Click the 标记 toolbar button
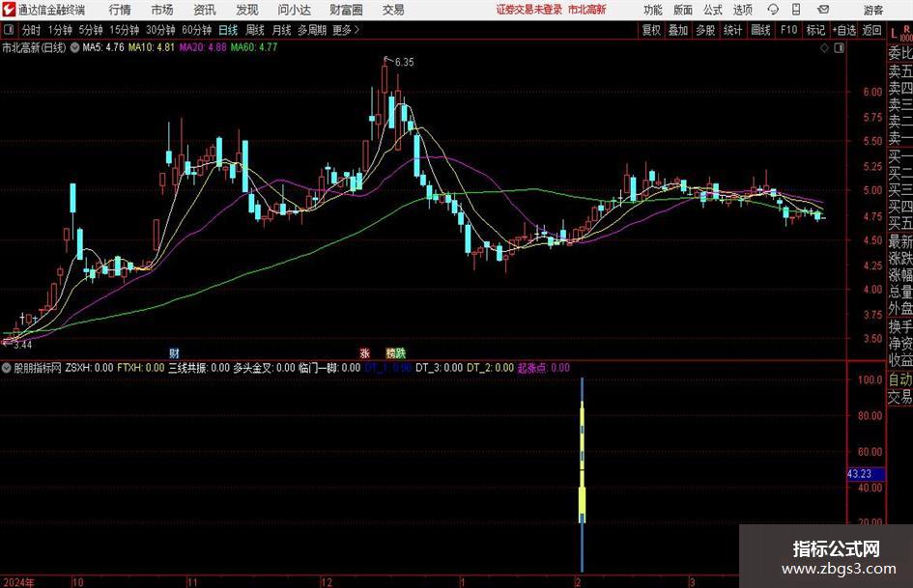913x588 pixels. tap(815, 30)
